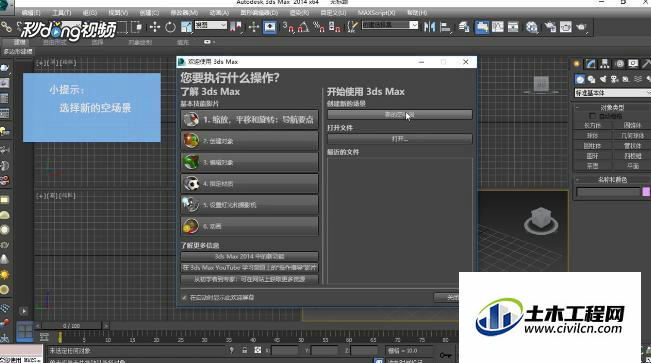Screen dimensions: 651x363
Task: Click Edit Named Selection Sets icon
Action: (x=352, y=27)
